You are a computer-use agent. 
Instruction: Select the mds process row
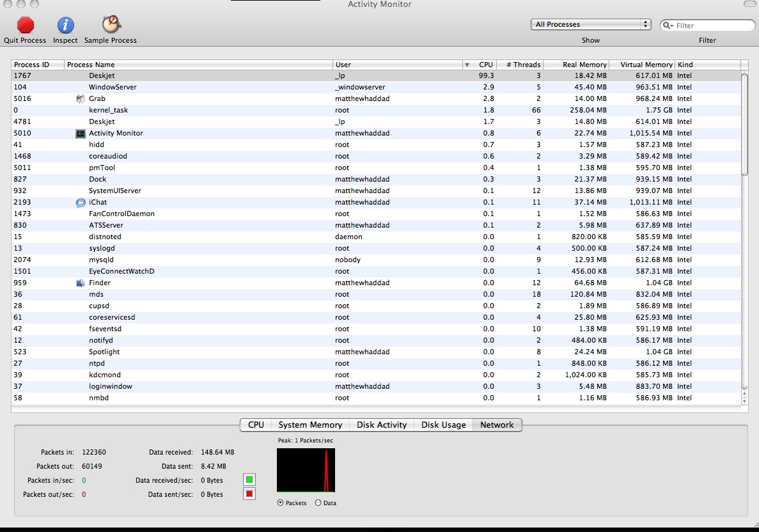pyautogui.click(x=376, y=295)
